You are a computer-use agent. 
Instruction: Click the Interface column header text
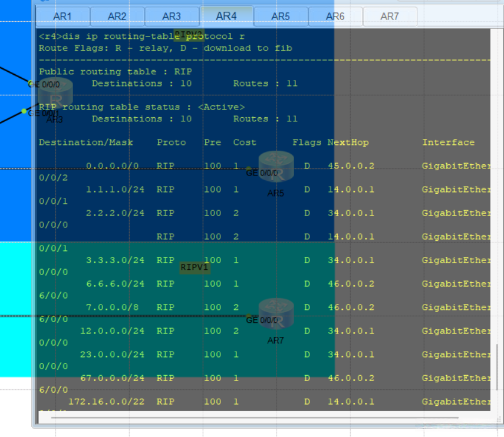[449, 143]
